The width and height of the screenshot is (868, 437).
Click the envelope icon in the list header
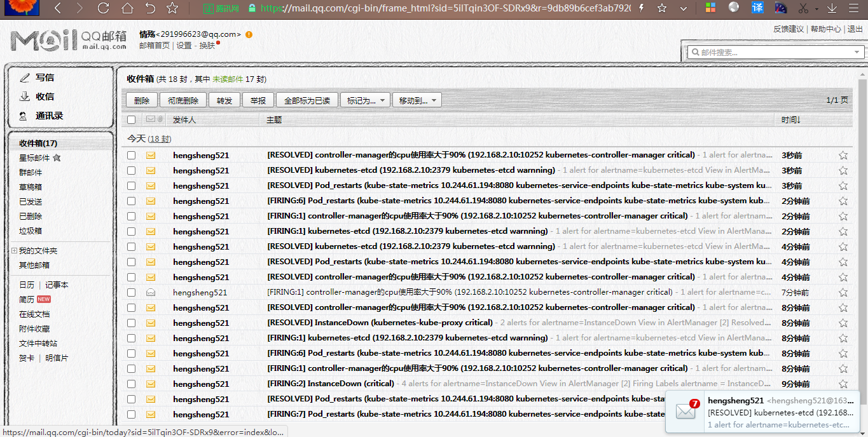(150, 119)
